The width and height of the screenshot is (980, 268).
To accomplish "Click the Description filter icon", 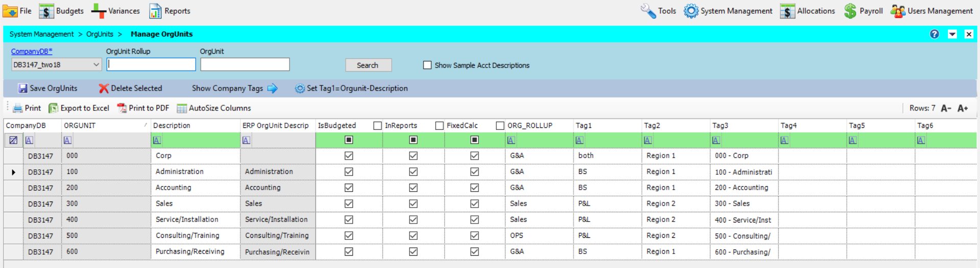I will tap(157, 140).
